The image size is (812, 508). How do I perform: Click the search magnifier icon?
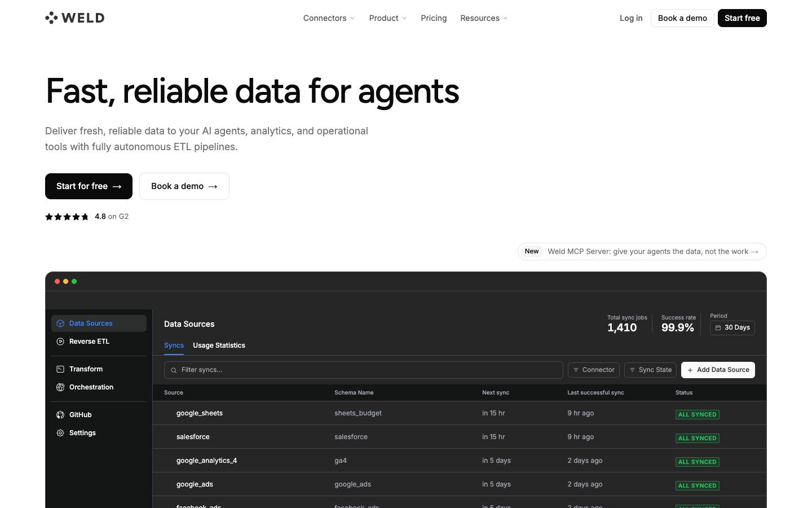point(174,370)
